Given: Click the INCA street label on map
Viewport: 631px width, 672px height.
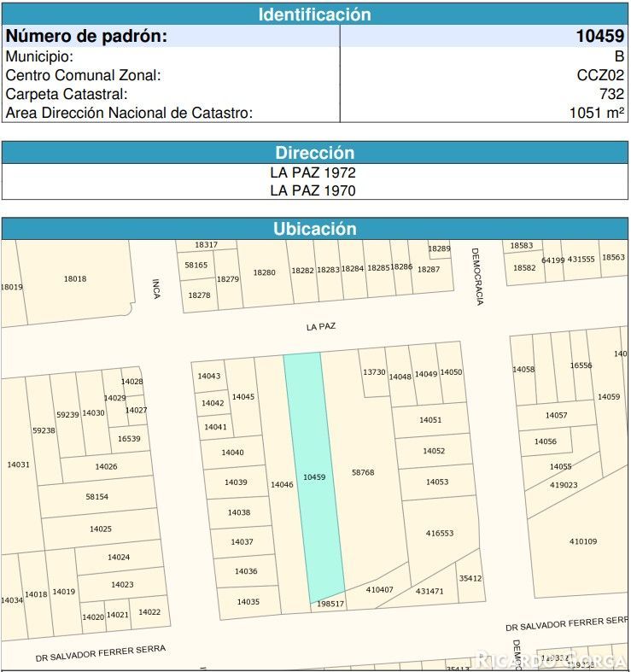Looking at the screenshot, I should 156,289.
